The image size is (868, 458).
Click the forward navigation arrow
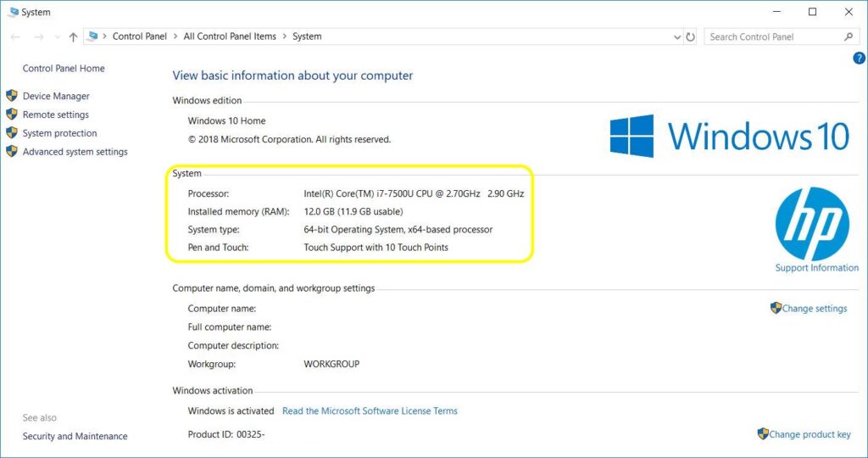[38, 37]
